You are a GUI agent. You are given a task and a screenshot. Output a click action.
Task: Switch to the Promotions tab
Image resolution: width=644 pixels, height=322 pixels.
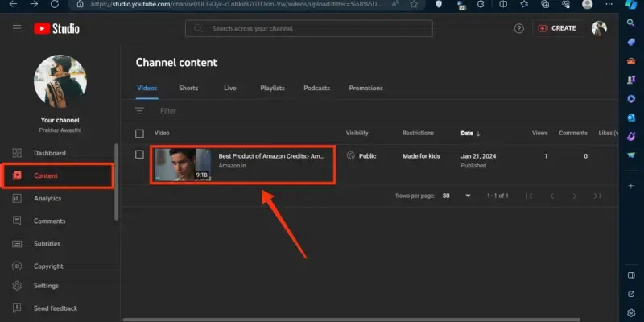coord(366,88)
